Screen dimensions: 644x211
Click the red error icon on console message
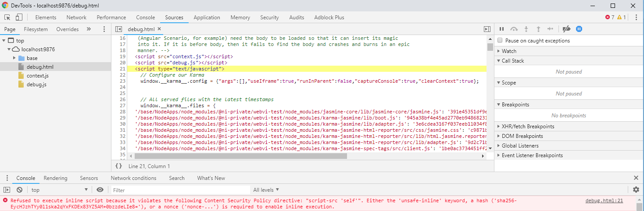(x=5, y=200)
